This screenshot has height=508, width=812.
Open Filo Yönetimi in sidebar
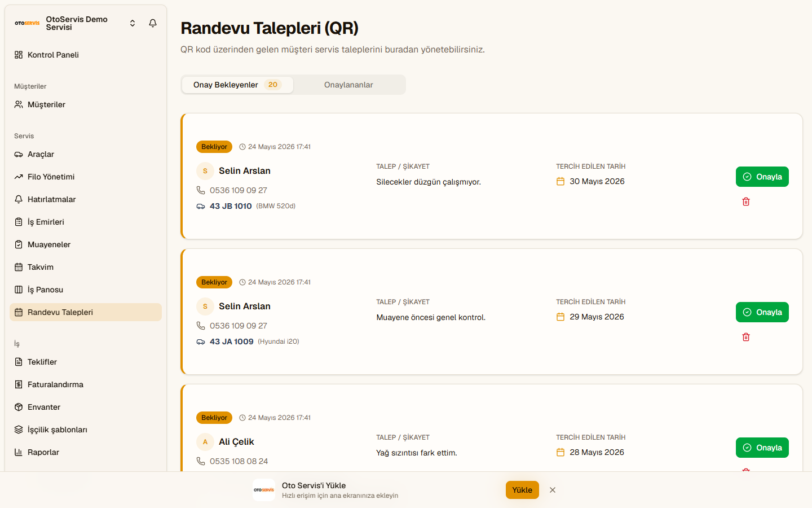(86, 177)
